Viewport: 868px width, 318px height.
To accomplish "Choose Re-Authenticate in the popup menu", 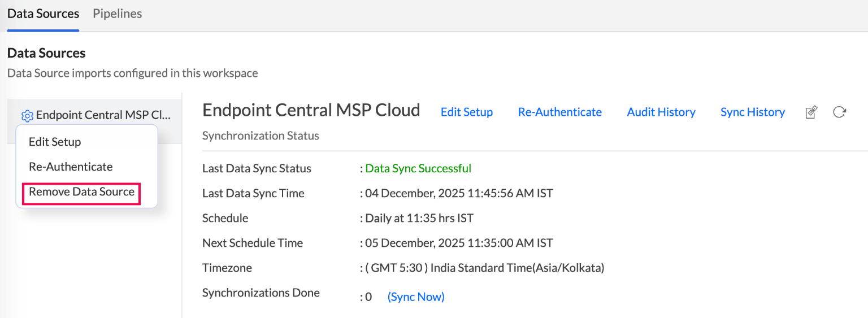I will pos(71,167).
